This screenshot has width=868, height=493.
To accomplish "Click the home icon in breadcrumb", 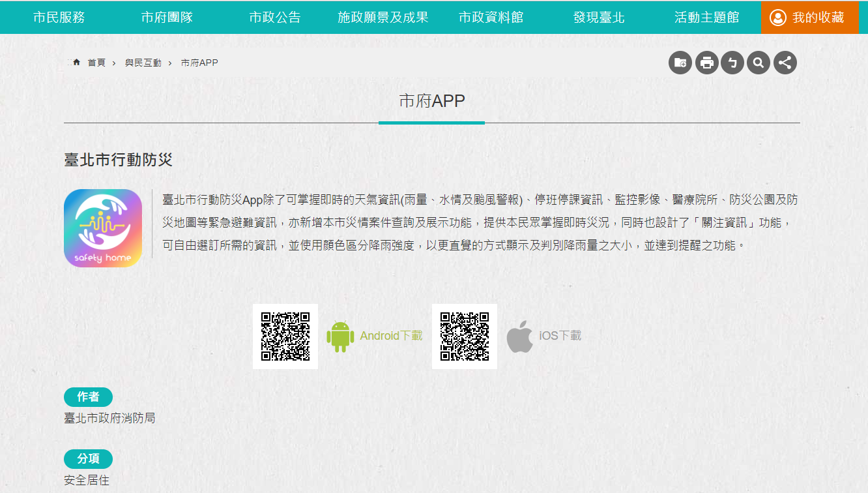I will (x=76, y=63).
